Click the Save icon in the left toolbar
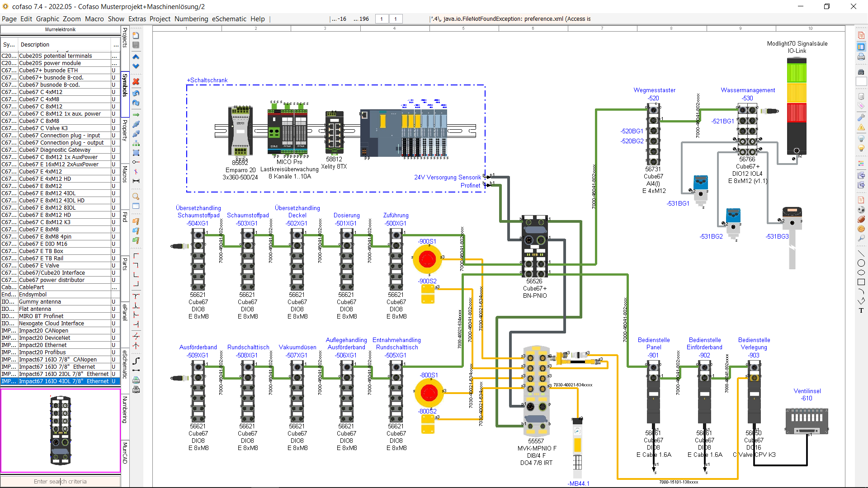 click(x=136, y=45)
